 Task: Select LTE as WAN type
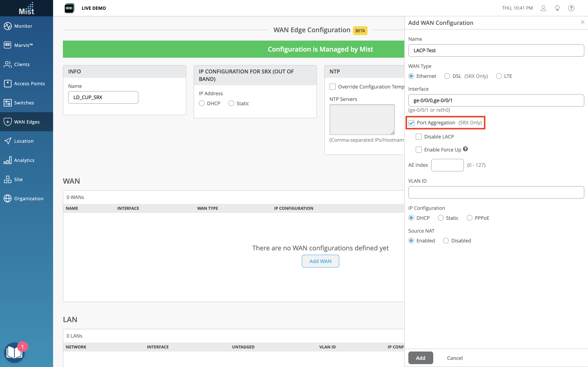point(499,76)
